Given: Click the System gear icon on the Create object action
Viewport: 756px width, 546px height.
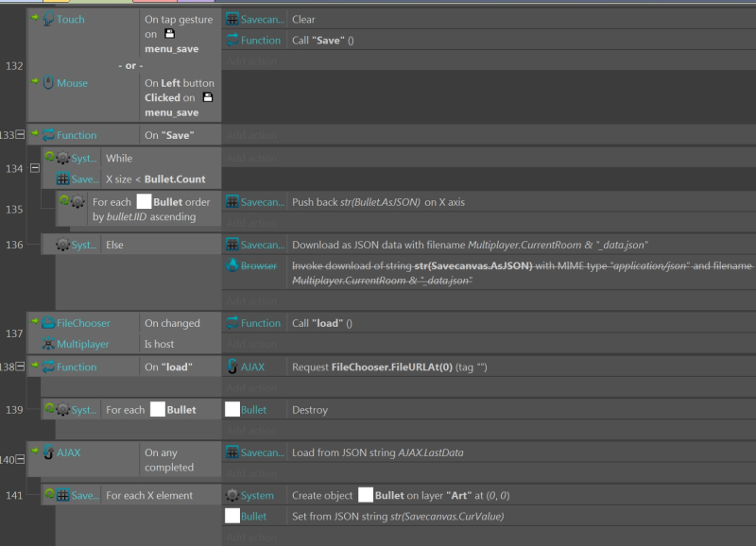Looking at the screenshot, I should click(232, 495).
